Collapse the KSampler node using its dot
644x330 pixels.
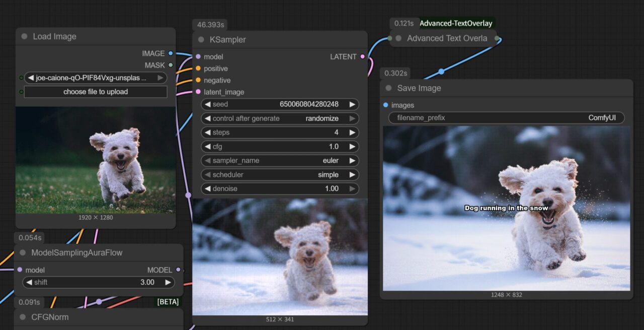(x=201, y=39)
